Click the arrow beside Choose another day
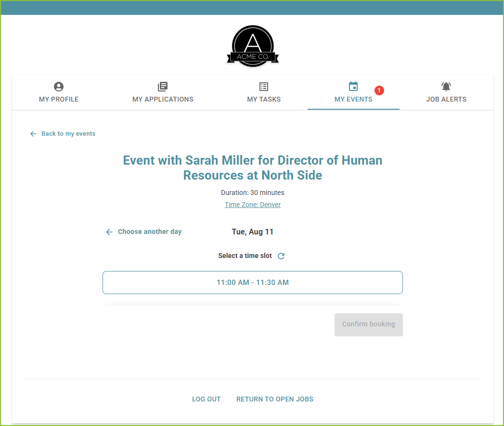This screenshot has width=504, height=426. 109,232
